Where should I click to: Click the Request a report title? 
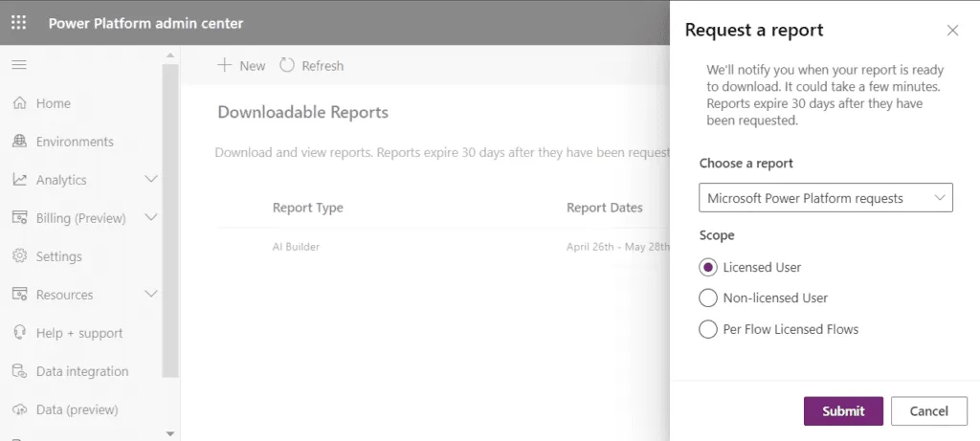point(754,30)
